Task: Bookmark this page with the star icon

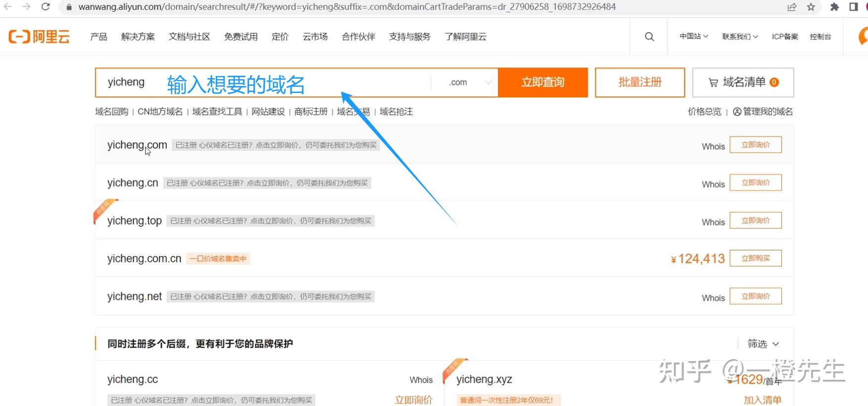Action: (x=811, y=7)
